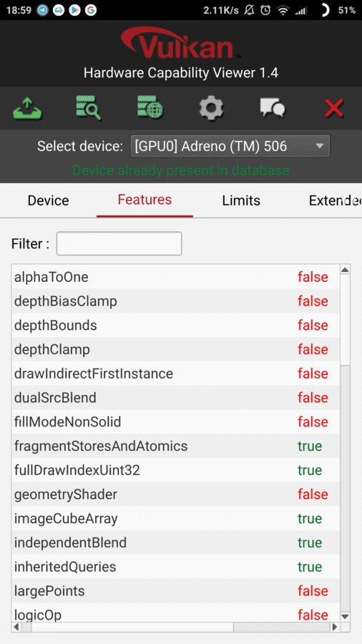Select the imageCubeArray row
This screenshot has width=362, height=644.
(176, 518)
